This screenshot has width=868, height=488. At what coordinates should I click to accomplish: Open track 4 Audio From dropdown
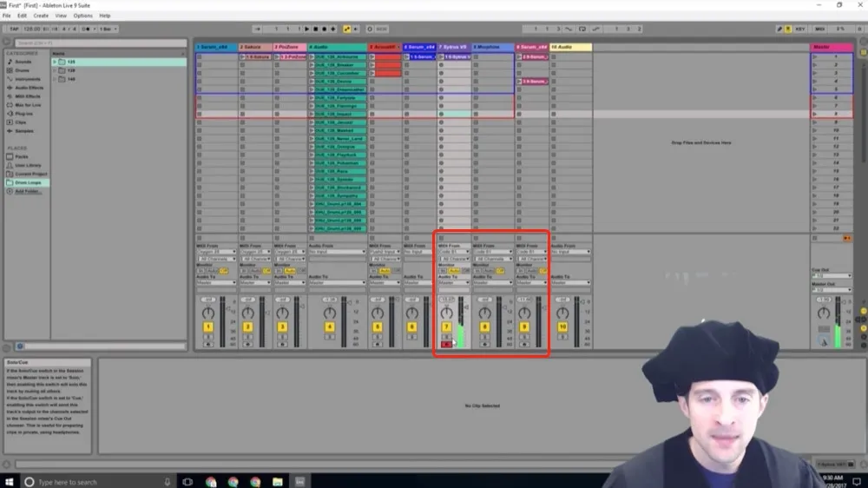click(x=337, y=252)
